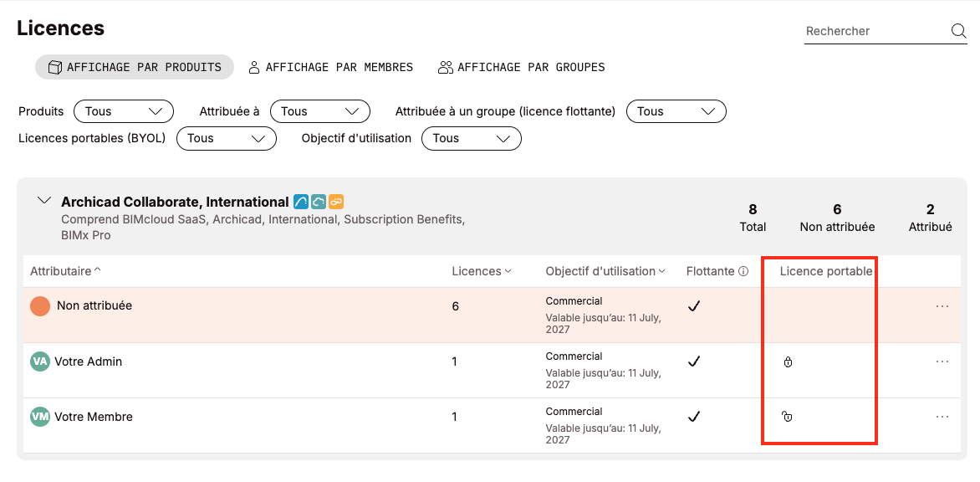Image resolution: width=980 pixels, height=482 pixels.
Task: Click the locked portable licence icon for Votre Admin
Action: coord(789,362)
